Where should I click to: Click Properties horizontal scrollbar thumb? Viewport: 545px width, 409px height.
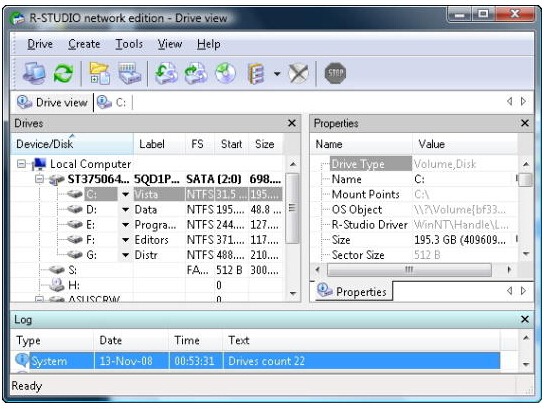click(409, 270)
